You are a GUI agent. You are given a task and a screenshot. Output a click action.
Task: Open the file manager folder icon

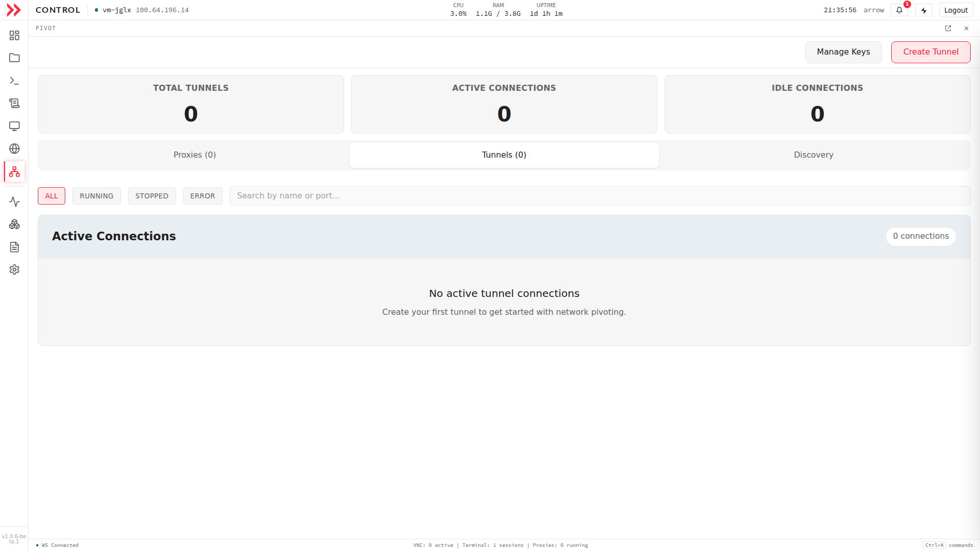[x=14, y=58]
